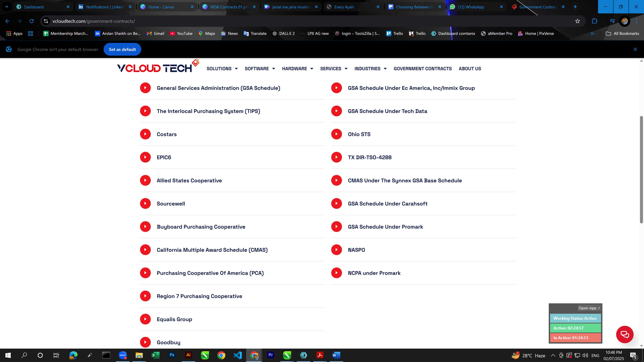Open The Interlocal Purchasing System (TIPS) link
This screenshot has height=362, width=644.
click(208, 111)
